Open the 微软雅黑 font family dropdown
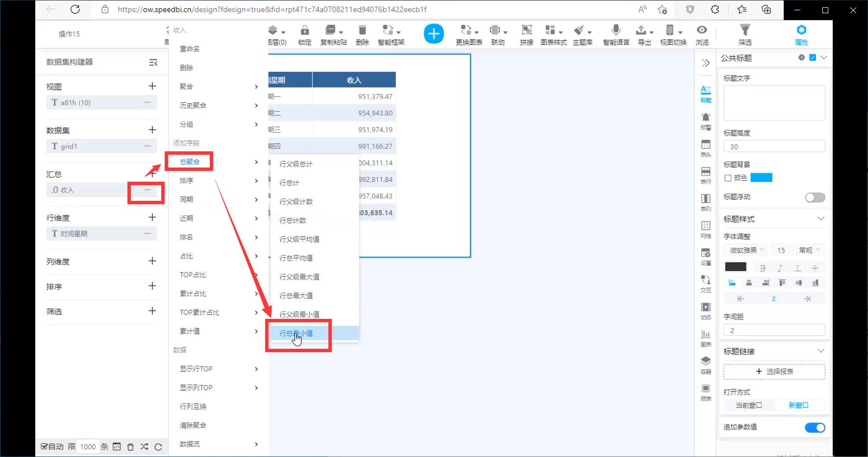This screenshot has width=868, height=457. 746,250
